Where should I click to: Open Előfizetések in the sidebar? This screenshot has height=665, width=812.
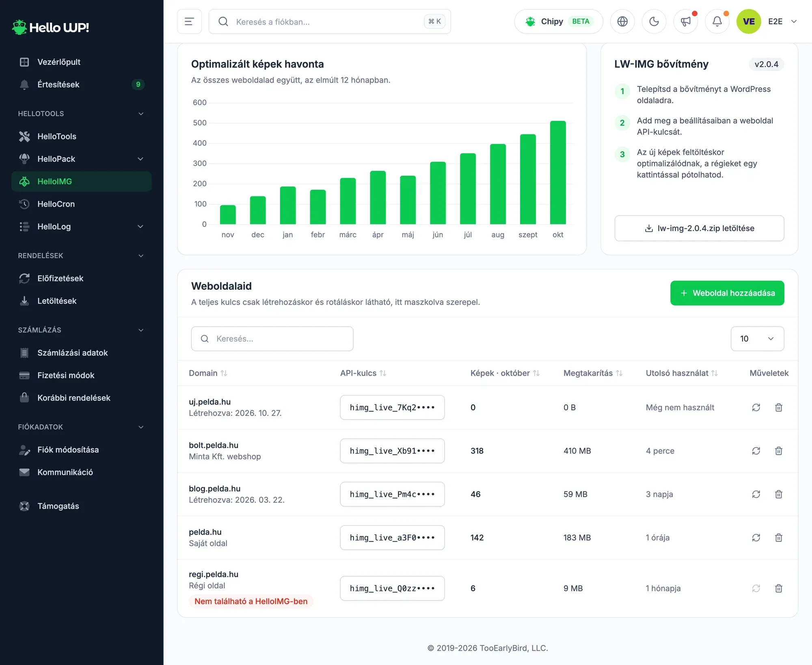coord(81,278)
